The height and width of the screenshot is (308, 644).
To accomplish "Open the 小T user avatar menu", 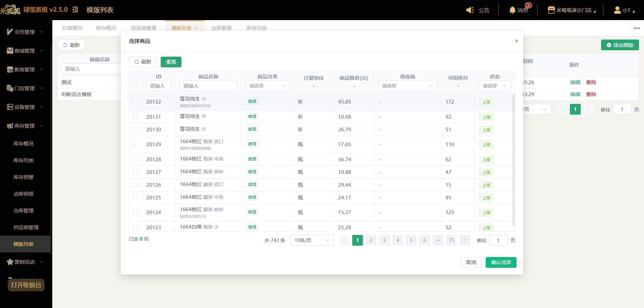I will click(617, 10).
